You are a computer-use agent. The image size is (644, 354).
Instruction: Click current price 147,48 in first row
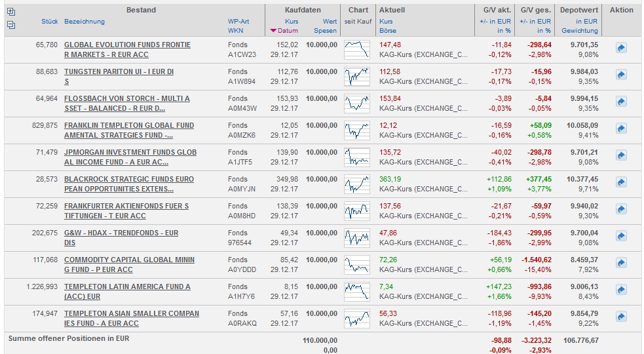click(390, 45)
